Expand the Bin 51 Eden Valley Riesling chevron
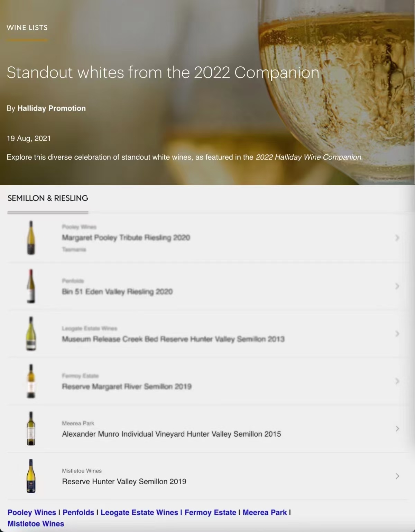Screen dimensions: 415x532 pyautogui.click(x=397, y=286)
